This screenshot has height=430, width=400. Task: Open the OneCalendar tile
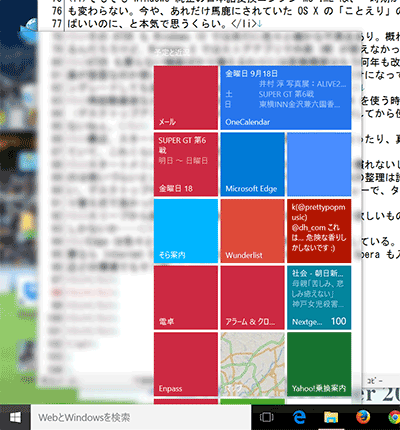pyautogui.click(x=286, y=98)
